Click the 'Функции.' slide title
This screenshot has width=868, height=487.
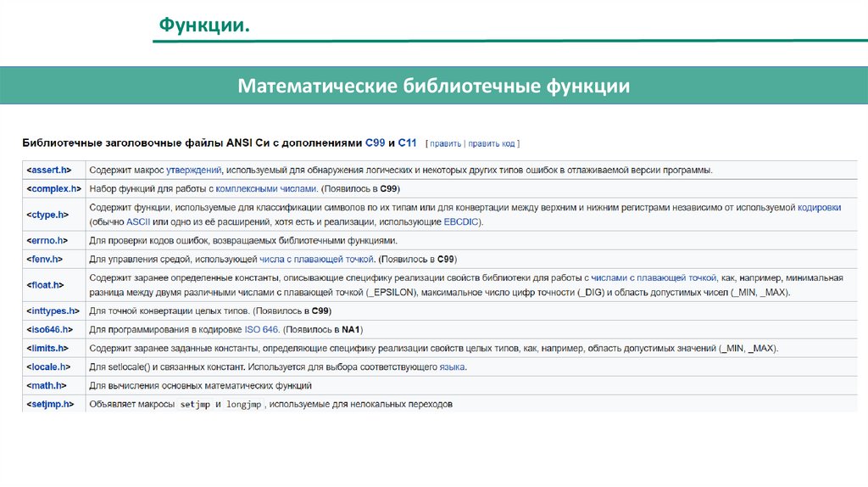(x=204, y=25)
